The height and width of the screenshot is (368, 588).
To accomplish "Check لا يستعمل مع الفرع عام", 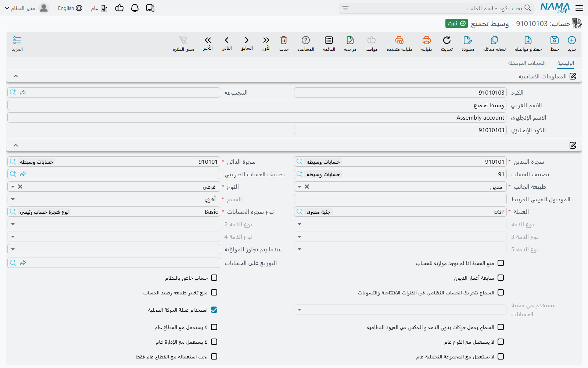I will [x=501, y=342].
